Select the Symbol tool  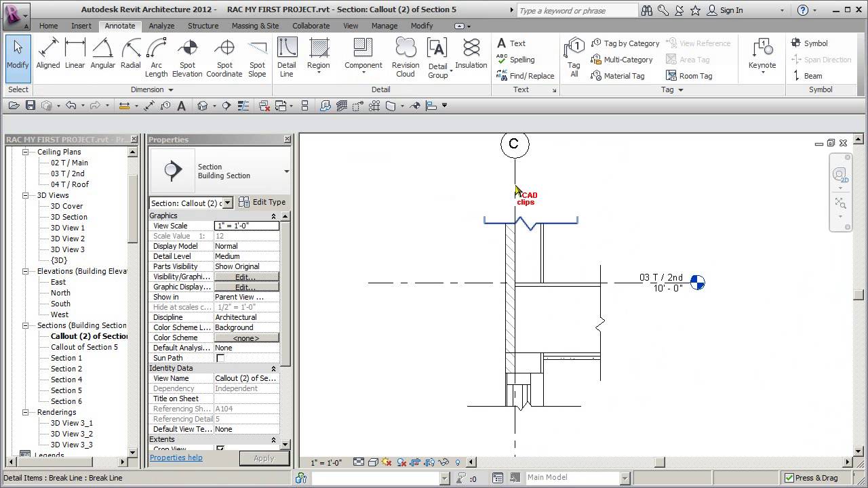(x=809, y=43)
